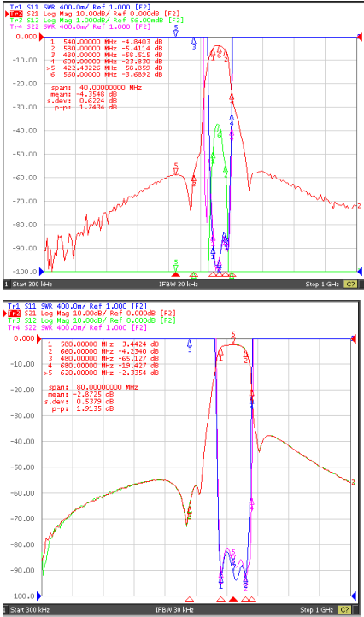This screenshot has width=364, height=617.
Task: Click blue reference triangle at -100.0 in bottom plot left
Action: tap(38, 596)
